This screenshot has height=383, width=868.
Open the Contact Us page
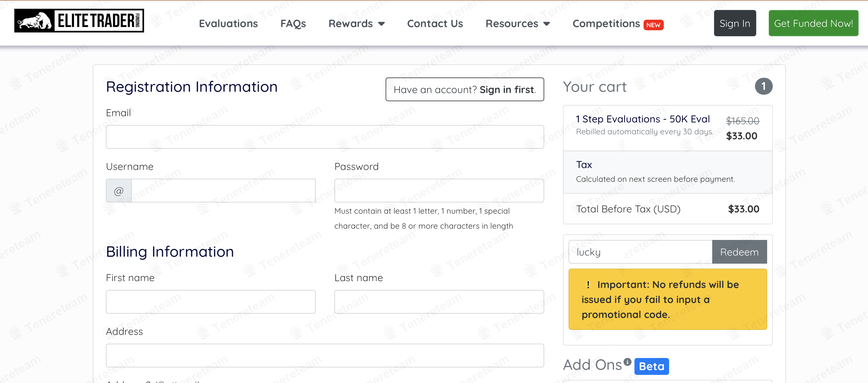435,24
